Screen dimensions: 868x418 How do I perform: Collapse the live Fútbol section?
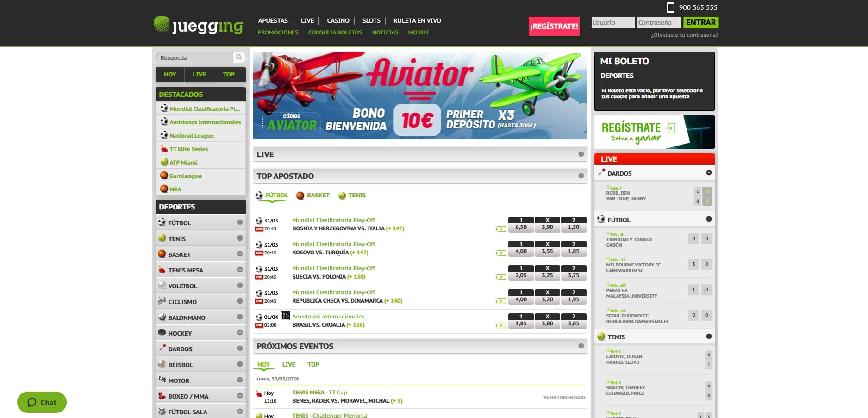tap(708, 219)
